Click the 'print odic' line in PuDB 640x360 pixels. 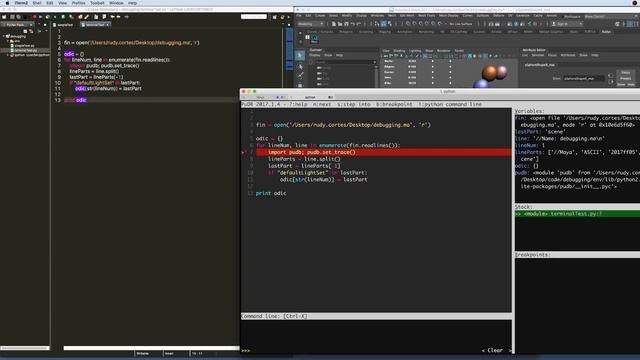coord(271,193)
